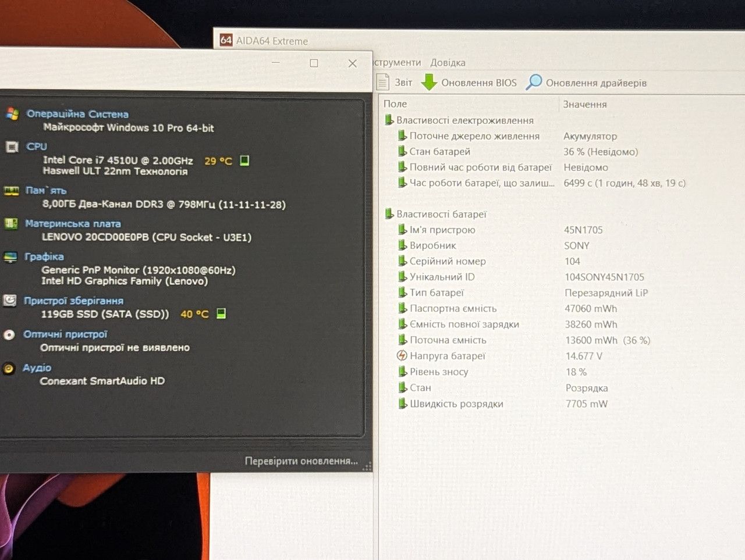Screen dimensions: 745x560
Task: Open the Аудіо section link
Action: [x=37, y=368]
